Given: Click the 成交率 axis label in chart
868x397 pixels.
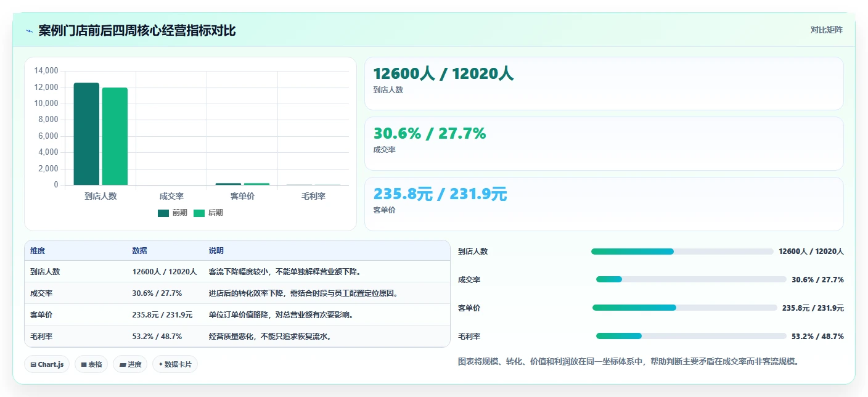Looking at the screenshot, I should pos(171,196).
